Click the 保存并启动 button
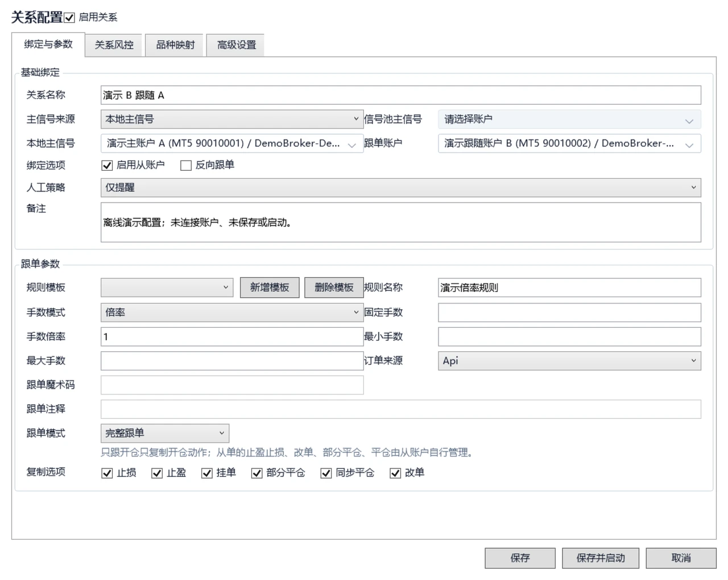Screen dimensions: 728x580 click(x=601, y=558)
